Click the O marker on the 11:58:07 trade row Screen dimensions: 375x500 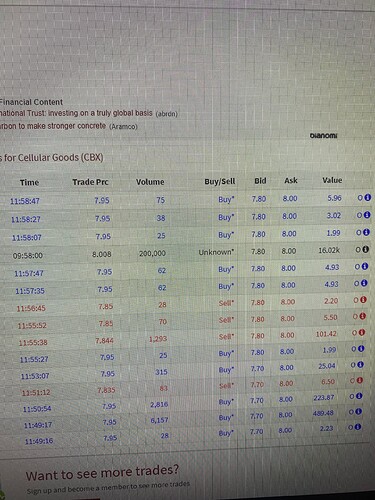tap(359, 232)
